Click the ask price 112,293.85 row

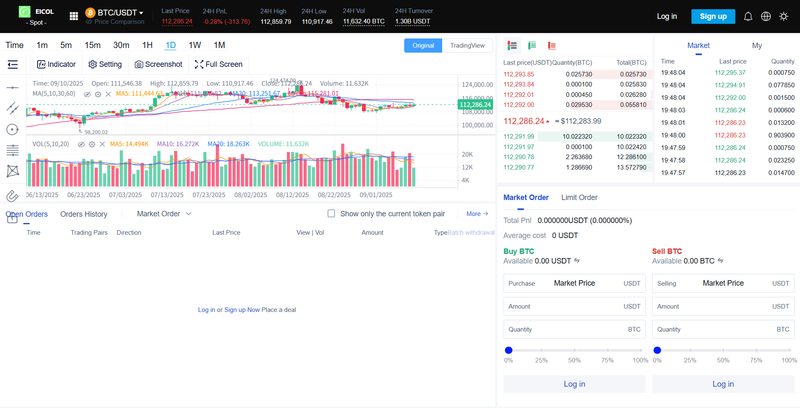(575, 74)
